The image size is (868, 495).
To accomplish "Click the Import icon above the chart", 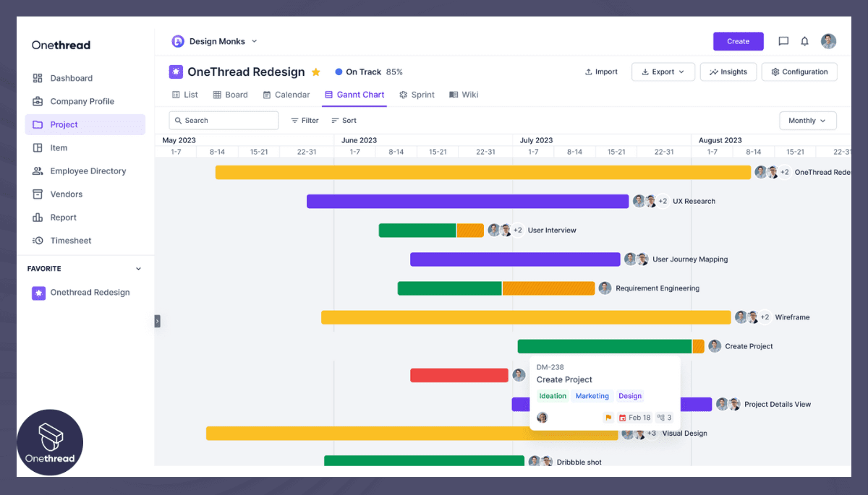I will (588, 72).
